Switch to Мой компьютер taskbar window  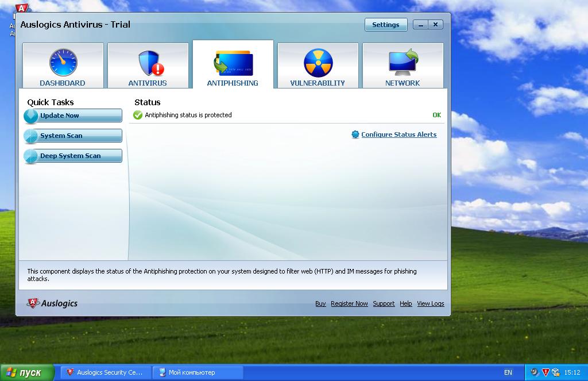coord(198,372)
